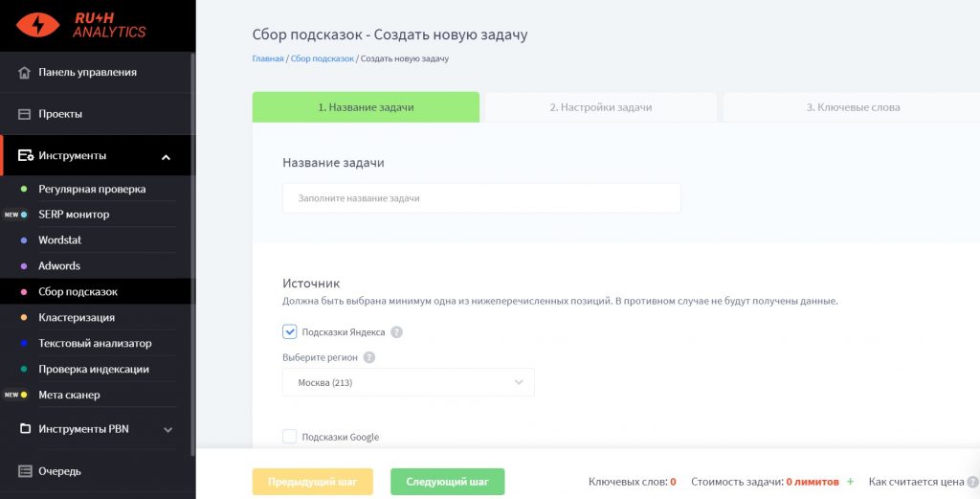Click the NEW badge beside Мета сканер

pos(11,396)
